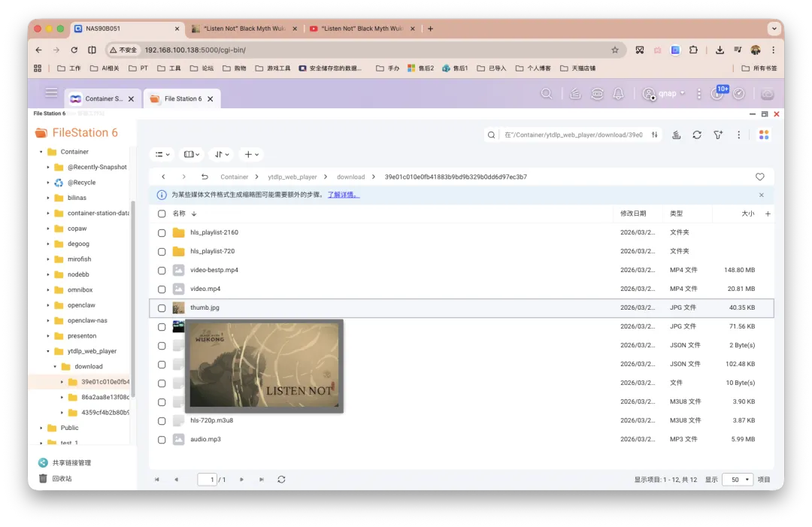Open 共享链接管理 share link manager
Image resolution: width=812 pixels, height=527 pixels.
pos(65,463)
